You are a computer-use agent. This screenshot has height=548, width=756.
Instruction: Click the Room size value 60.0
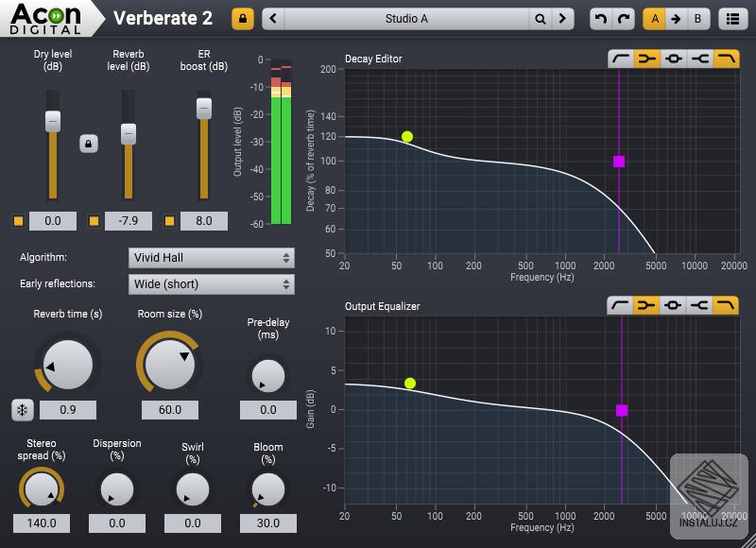[170, 410]
